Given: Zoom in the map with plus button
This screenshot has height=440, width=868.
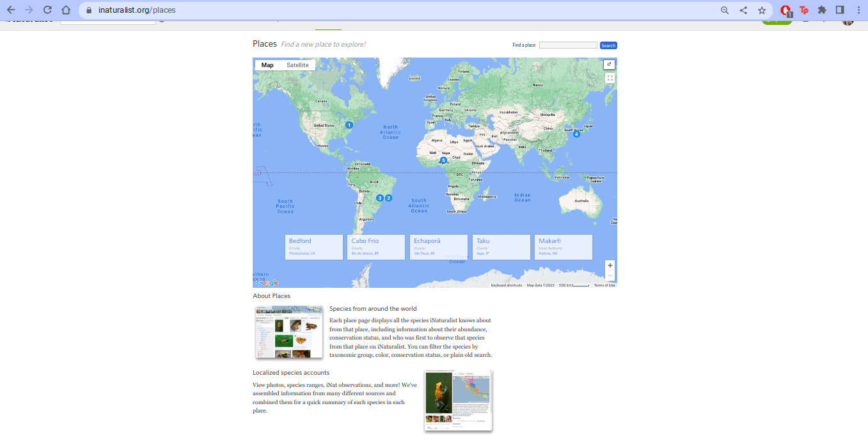Looking at the screenshot, I should (x=610, y=265).
